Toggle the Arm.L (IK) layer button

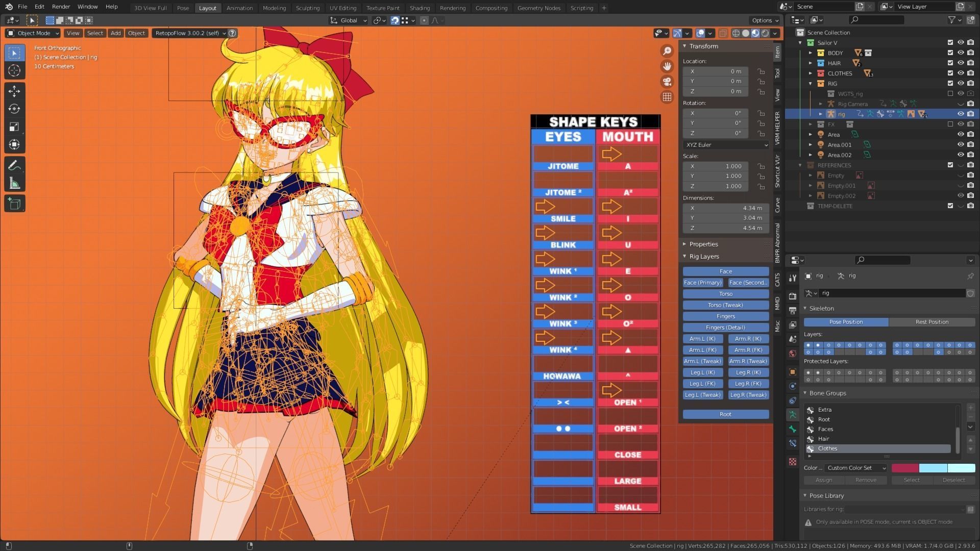[703, 339]
